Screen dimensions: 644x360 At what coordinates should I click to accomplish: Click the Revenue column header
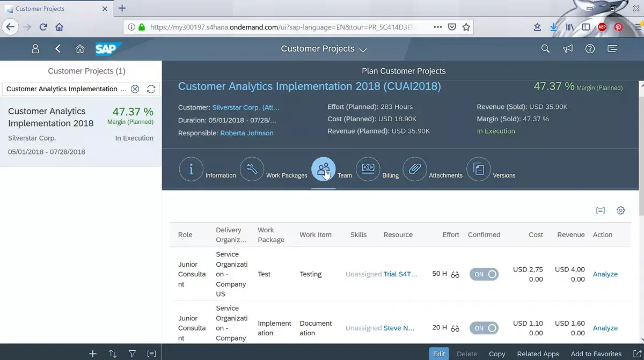click(571, 234)
